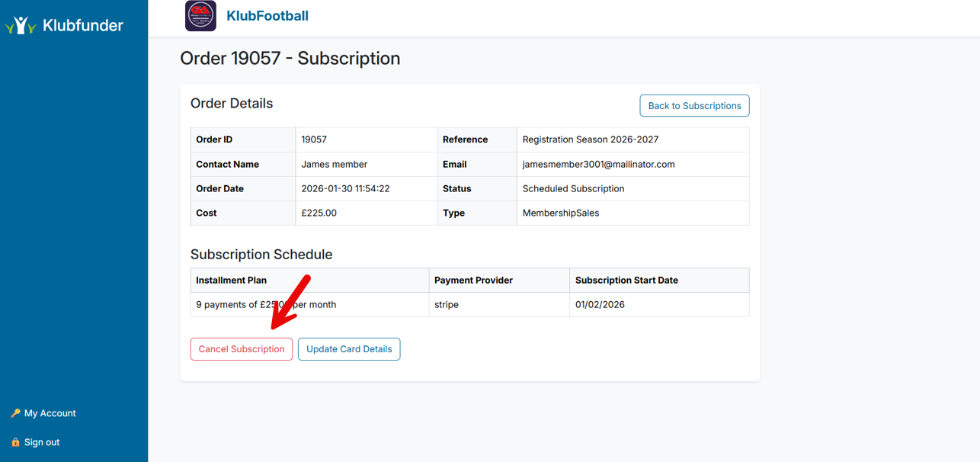Screen dimensions: 980x462
Task: Click the padlock icon beside Sign out
Action: 15,442
